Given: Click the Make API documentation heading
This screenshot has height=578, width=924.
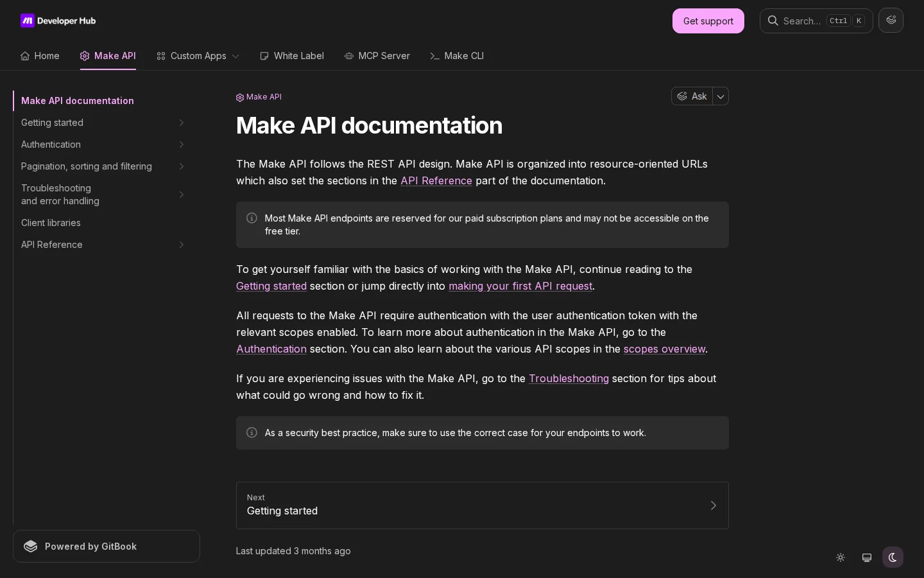Looking at the screenshot, I should 369,125.
